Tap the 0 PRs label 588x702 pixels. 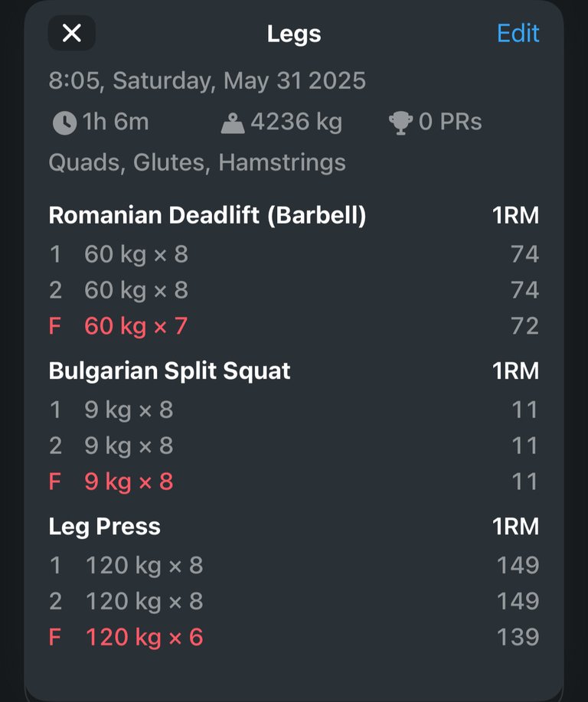pyautogui.click(x=450, y=122)
